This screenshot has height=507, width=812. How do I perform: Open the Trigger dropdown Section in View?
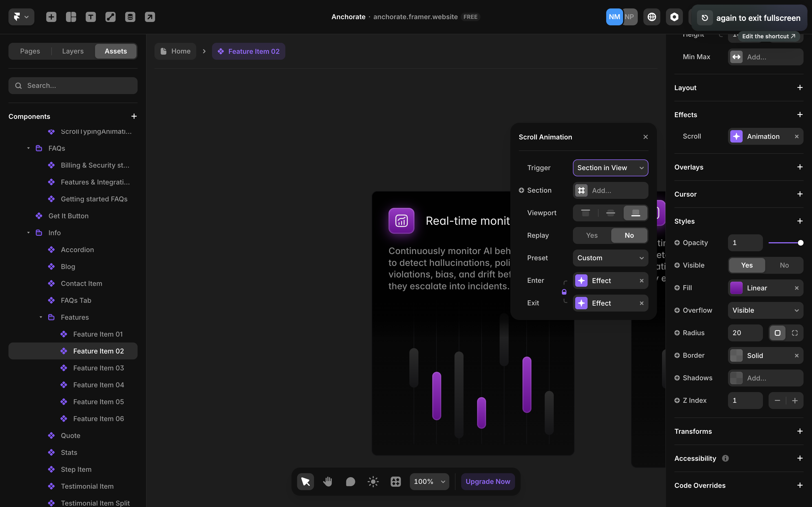[610, 168]
